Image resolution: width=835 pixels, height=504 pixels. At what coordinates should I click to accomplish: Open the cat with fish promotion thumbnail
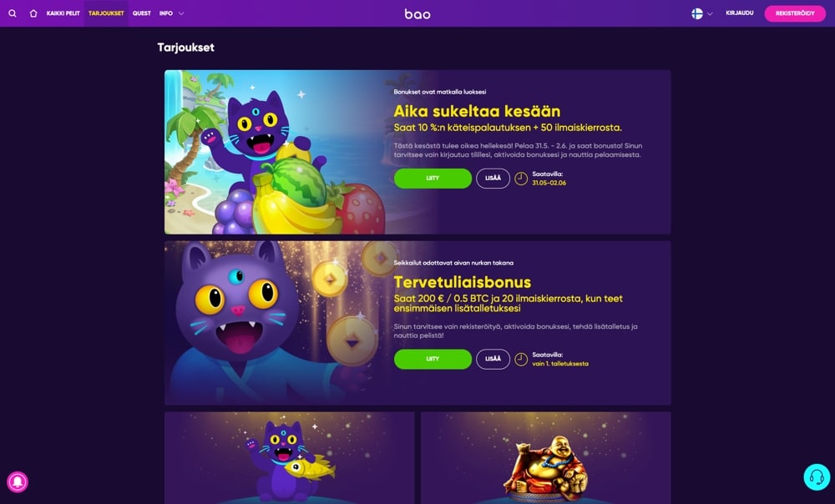pyautogui.click(x=289, y=458)
